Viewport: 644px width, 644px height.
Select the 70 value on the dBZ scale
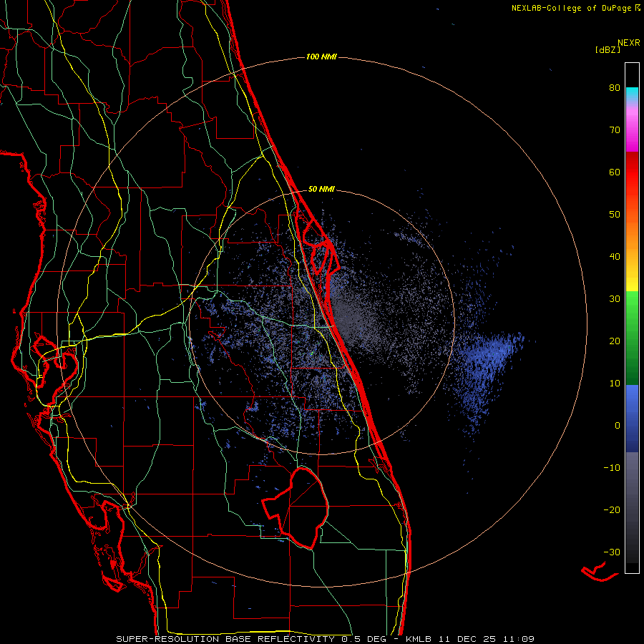615,130
